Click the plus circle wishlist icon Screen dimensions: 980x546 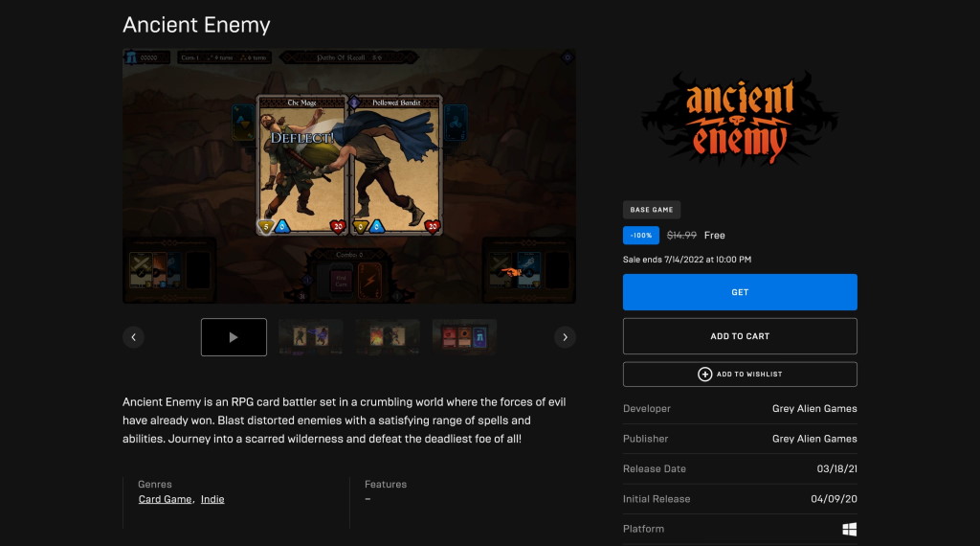[x=704, y=374]
